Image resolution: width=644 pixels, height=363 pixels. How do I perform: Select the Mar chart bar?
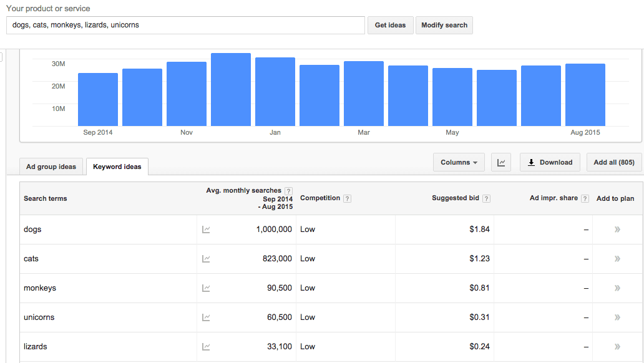click(364, 94)
